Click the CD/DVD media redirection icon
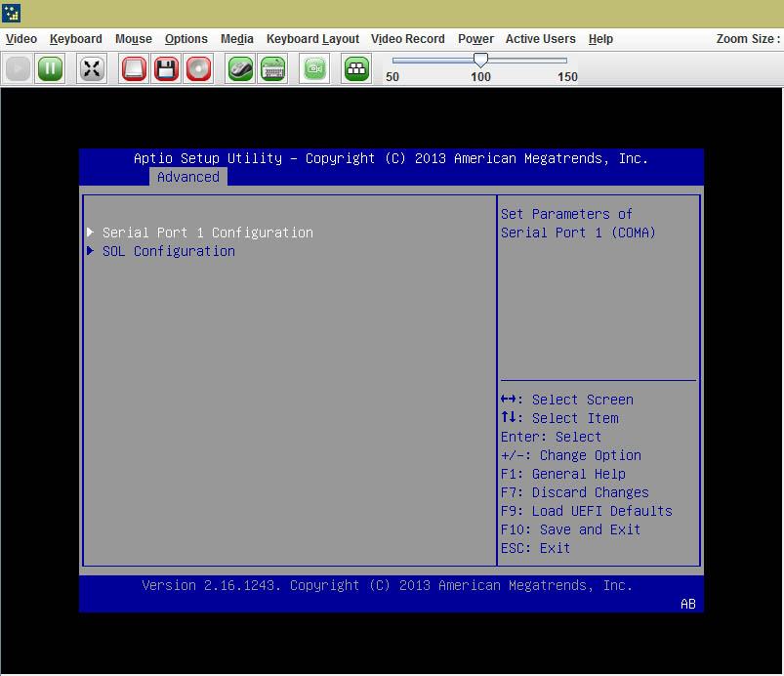 pos(198,68)
